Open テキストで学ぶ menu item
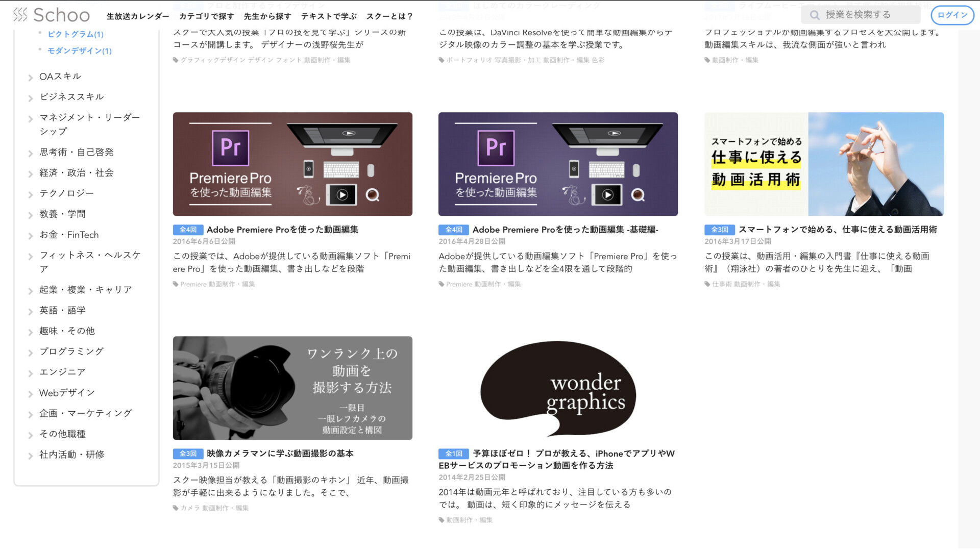 329,16
